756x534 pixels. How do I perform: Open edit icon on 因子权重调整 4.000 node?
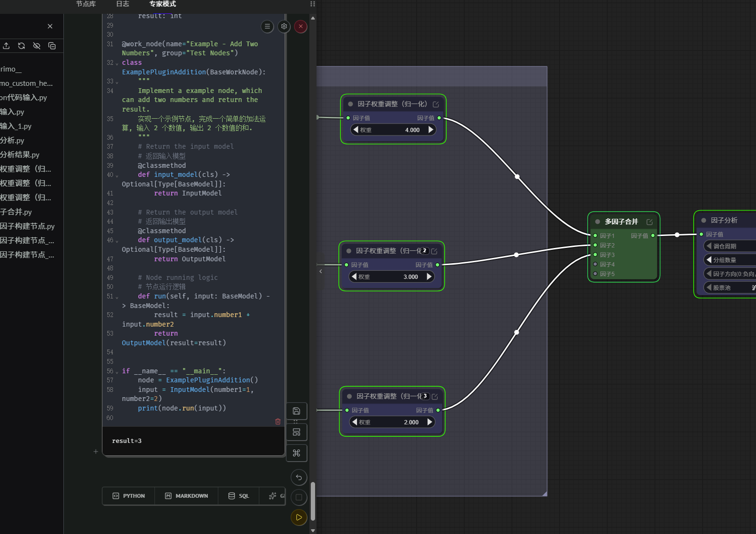click(436, 104)
